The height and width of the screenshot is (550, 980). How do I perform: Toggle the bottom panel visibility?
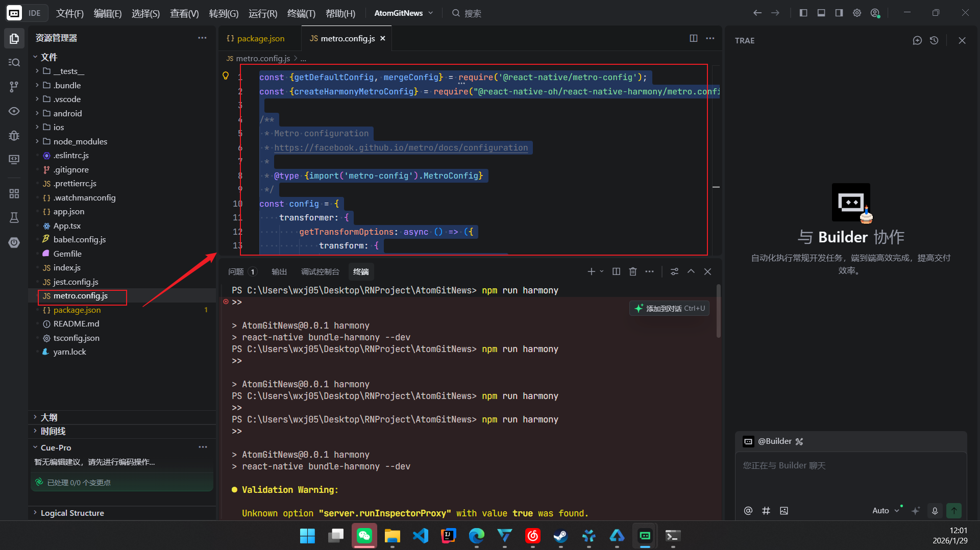821,13
